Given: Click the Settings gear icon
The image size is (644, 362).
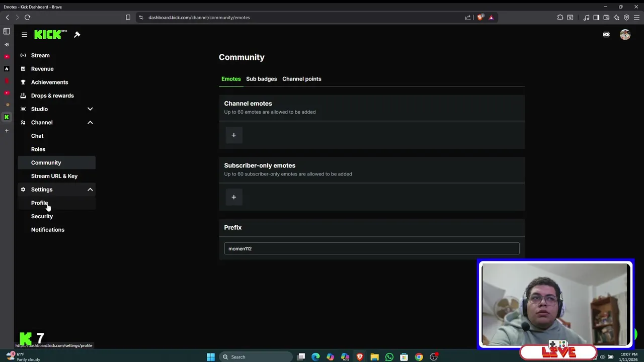Looking at the screenshot, I should click(x=23, y=190).
